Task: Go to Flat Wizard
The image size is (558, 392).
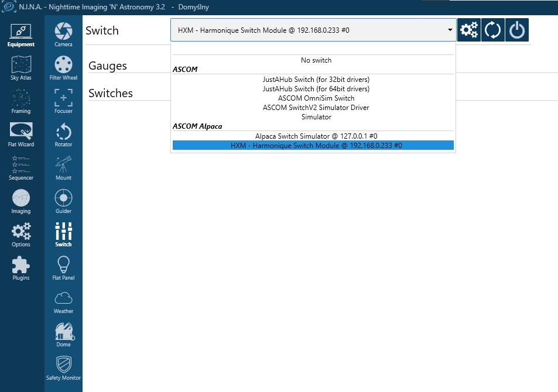Action: coord(21,135)
